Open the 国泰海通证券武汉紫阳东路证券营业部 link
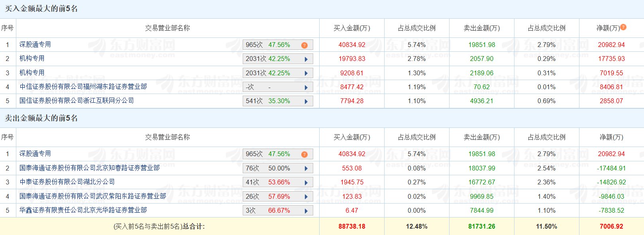 point(92,196)
